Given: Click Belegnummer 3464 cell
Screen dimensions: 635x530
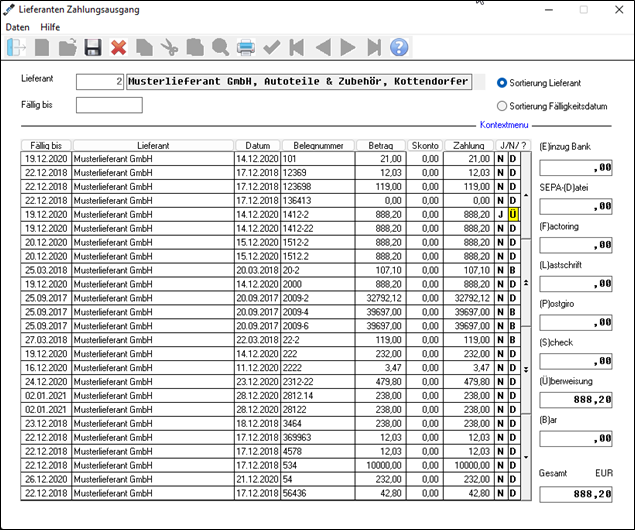Looking at the screenshot, I should point(318,424).
